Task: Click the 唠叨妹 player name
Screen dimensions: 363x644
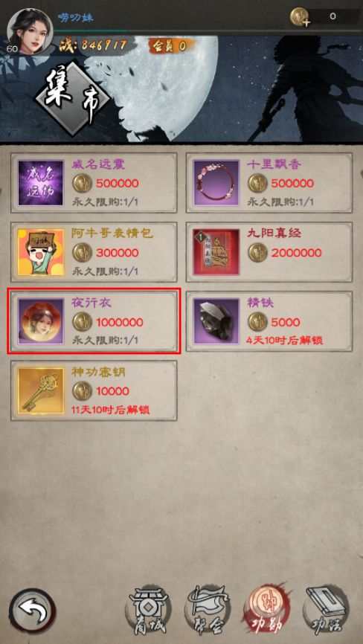Action: [x=75, y=17]
